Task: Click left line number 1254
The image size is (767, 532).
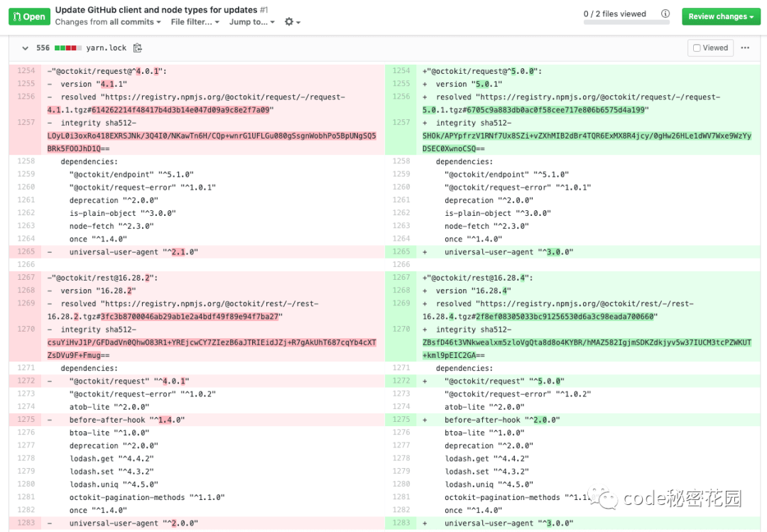Action: tap(26, 71)
